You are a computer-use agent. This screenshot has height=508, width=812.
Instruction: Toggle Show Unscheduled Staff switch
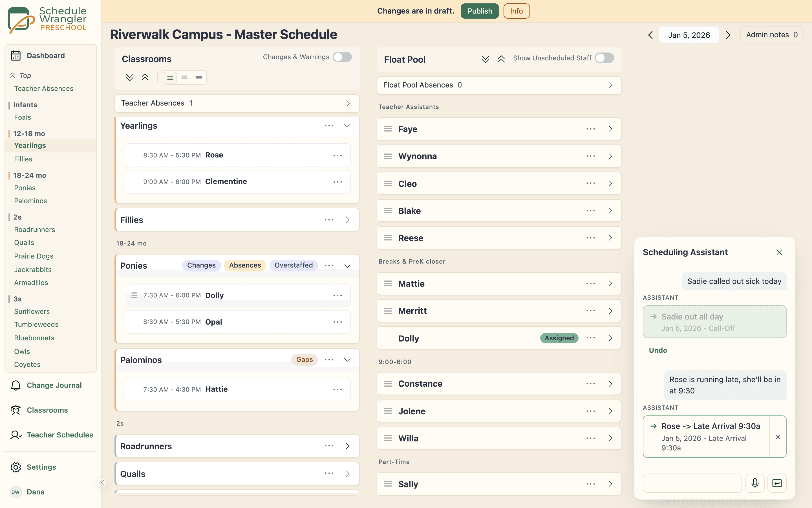[605, 58]
